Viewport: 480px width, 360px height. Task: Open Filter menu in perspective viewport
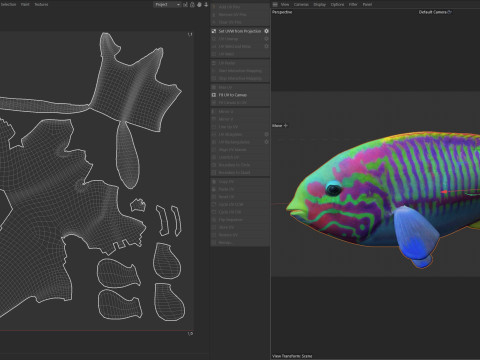353,4
